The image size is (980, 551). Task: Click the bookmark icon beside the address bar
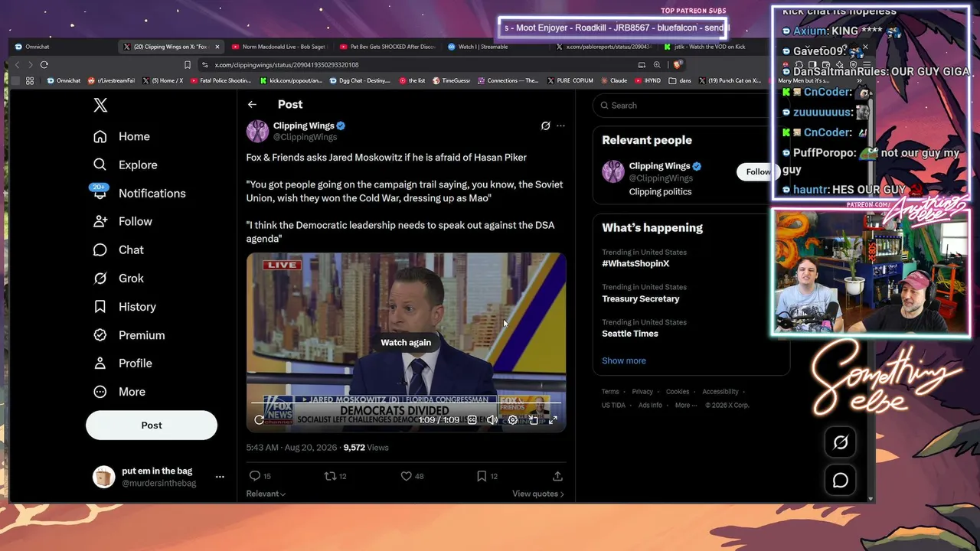pyautogui.click(x=187, y=65)
